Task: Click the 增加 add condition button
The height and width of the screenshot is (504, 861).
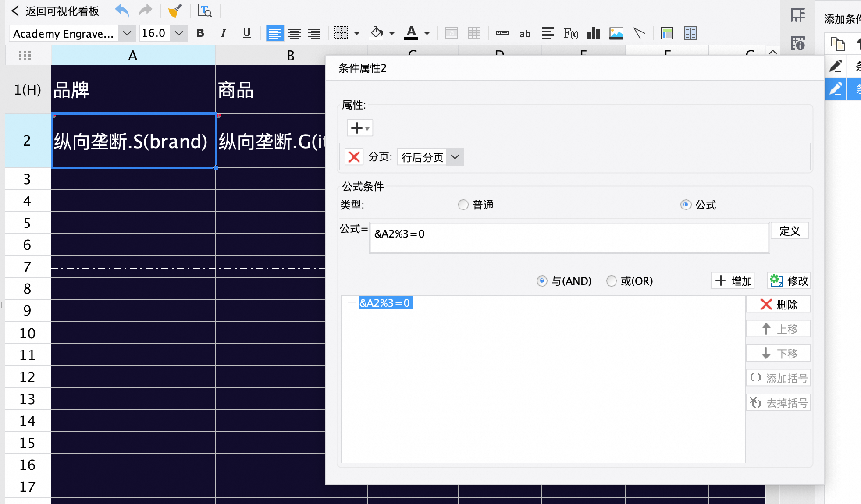Action: click(x=733, y=280)
